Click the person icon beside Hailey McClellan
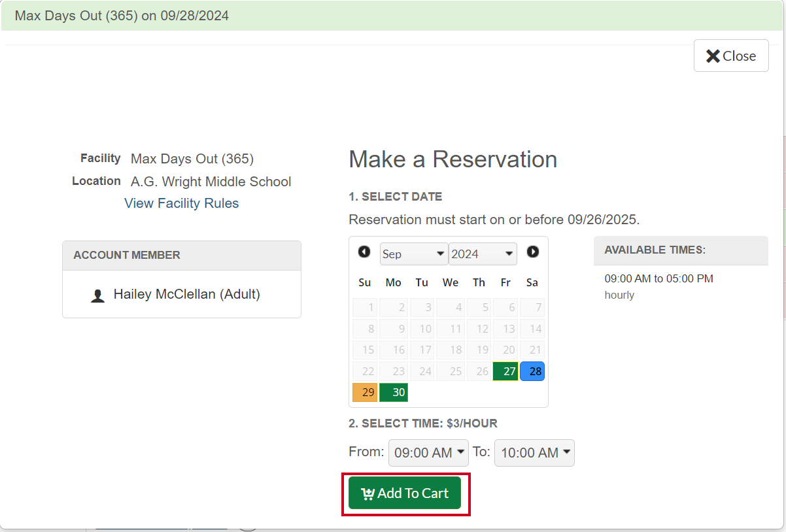The height and width of the screenshot is (532, 786). 97,295
